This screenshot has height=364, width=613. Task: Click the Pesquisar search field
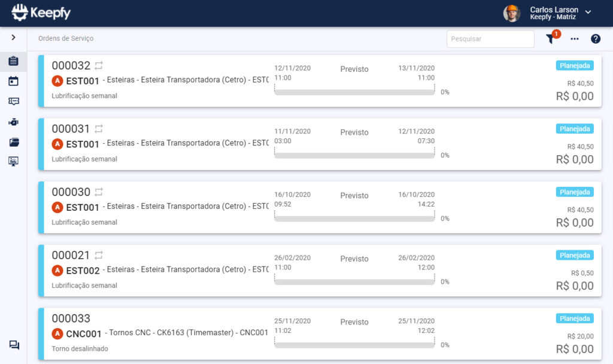490,39
